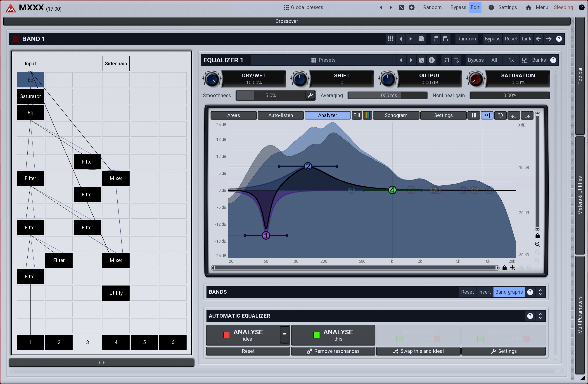Click the equalizer random dice icon
Image resolution: width=588 pixels, height=384 pixels.
[x=422, y=60]
